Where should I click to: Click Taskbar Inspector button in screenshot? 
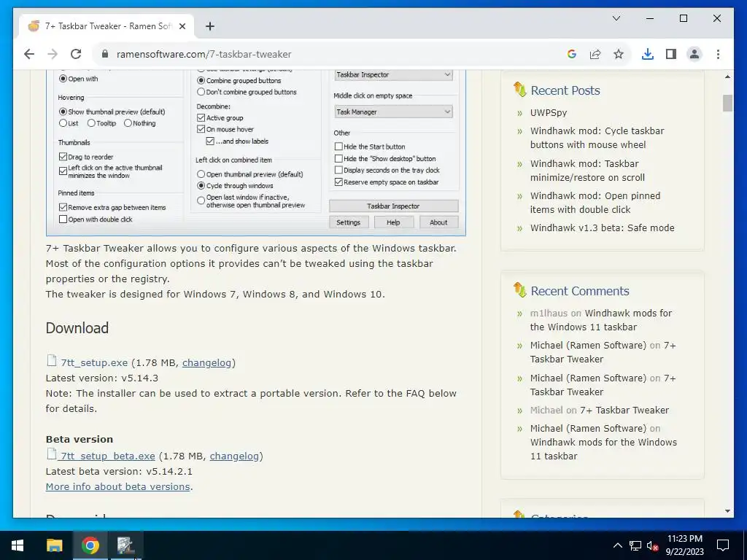[x=393, y=206]
